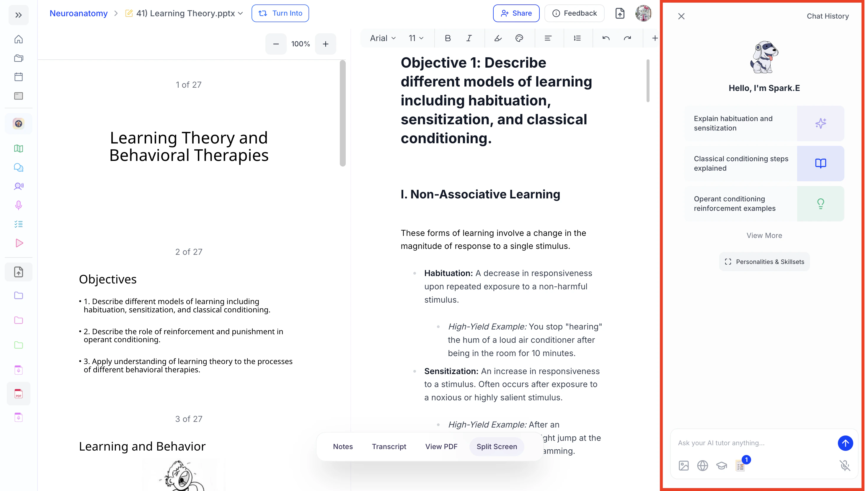
Task: Click the globe web search icon
Action: pos(702,465)
